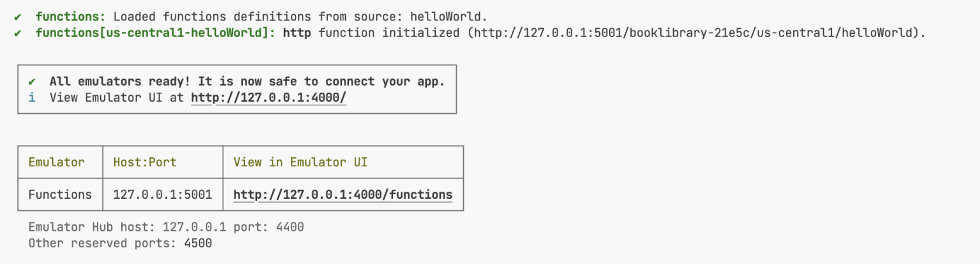Viewport: 980px width, 264px height.
Task: Click the reserved port value 4500
Action: click(x=198, y=244)
